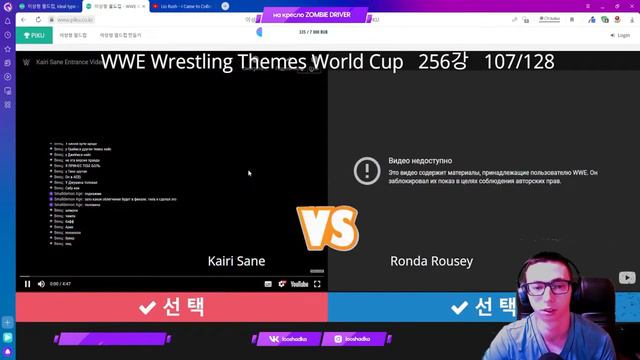Go back with the browser back arrow

pos(23,20)
